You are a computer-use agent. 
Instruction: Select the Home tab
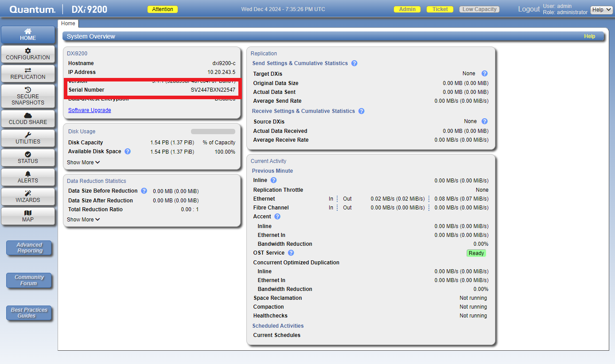coord(68,23)
